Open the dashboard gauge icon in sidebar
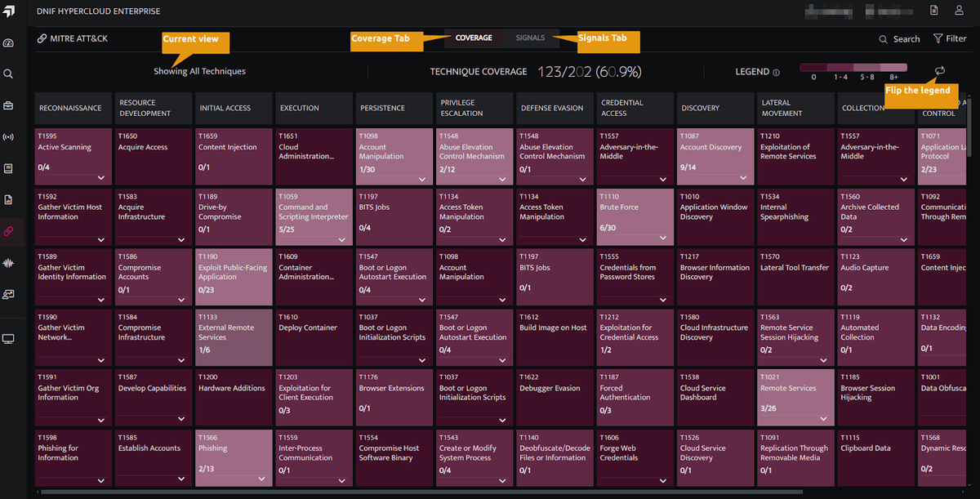Viewport: 980px width, 499px height. 9,43
